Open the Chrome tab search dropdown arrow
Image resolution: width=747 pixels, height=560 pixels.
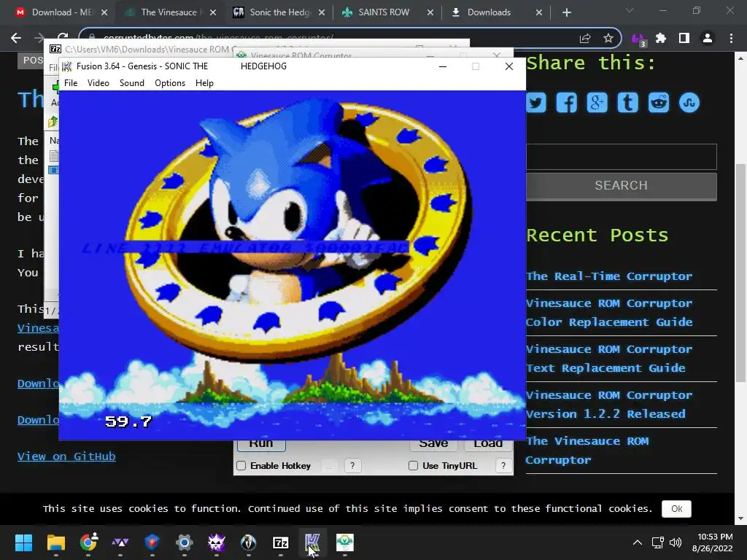630,10
